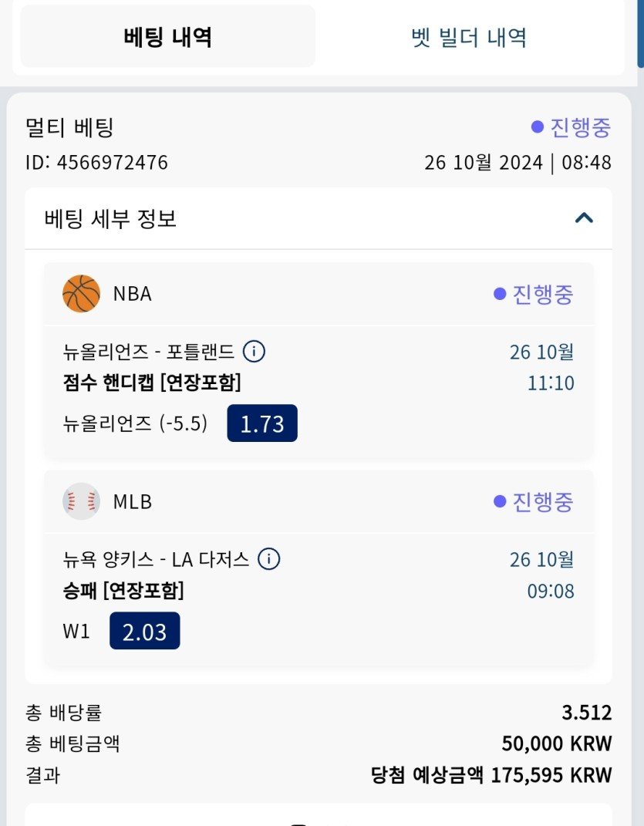Open info for 뉴욕 양키스 - LA 다저스
This screenshot has height=826, width=644.
(268, 558)
